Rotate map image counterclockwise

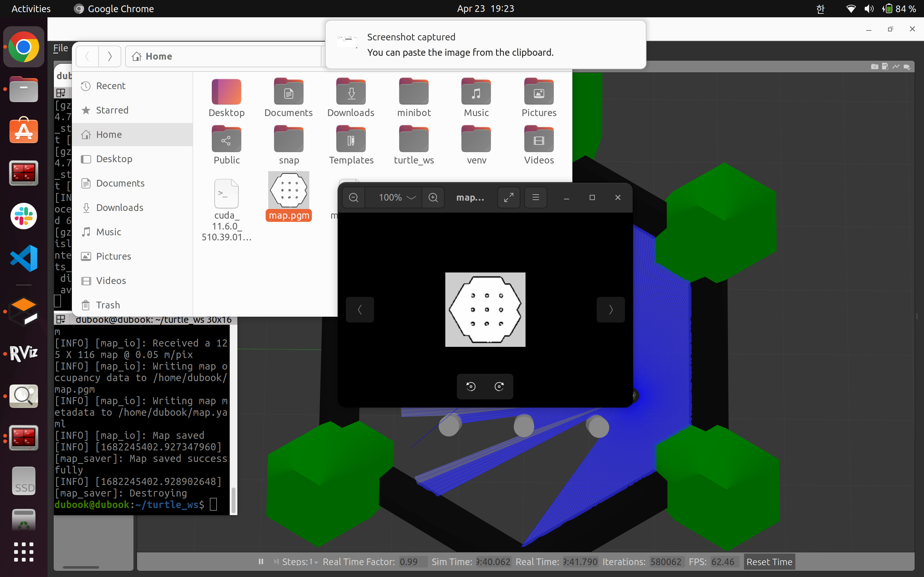tap(471, 386)
